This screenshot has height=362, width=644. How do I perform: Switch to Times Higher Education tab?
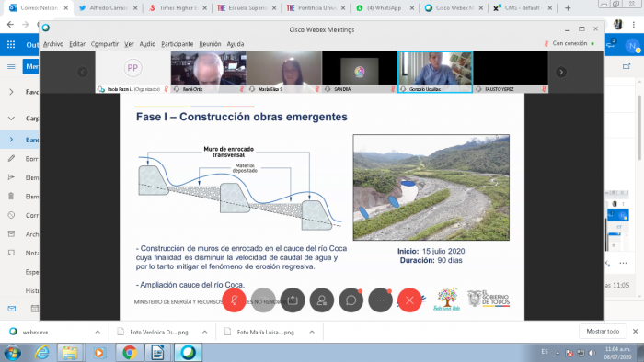[178, 7]
